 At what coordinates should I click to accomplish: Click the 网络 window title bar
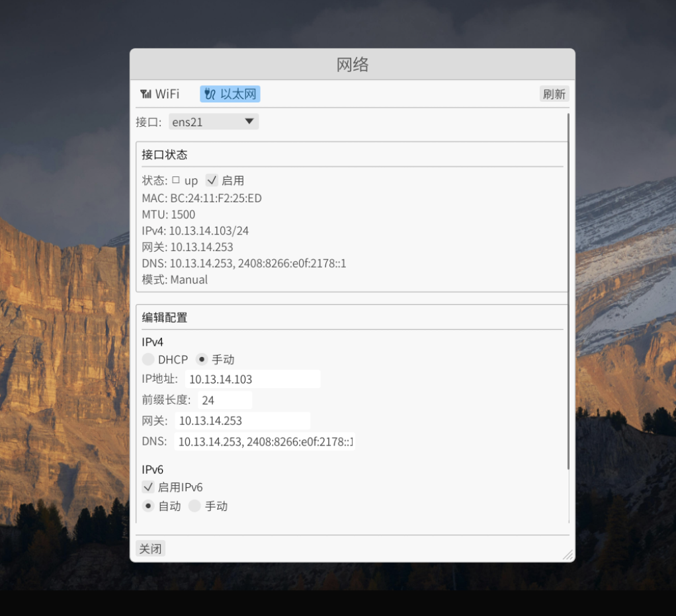(x=352, y=65)
